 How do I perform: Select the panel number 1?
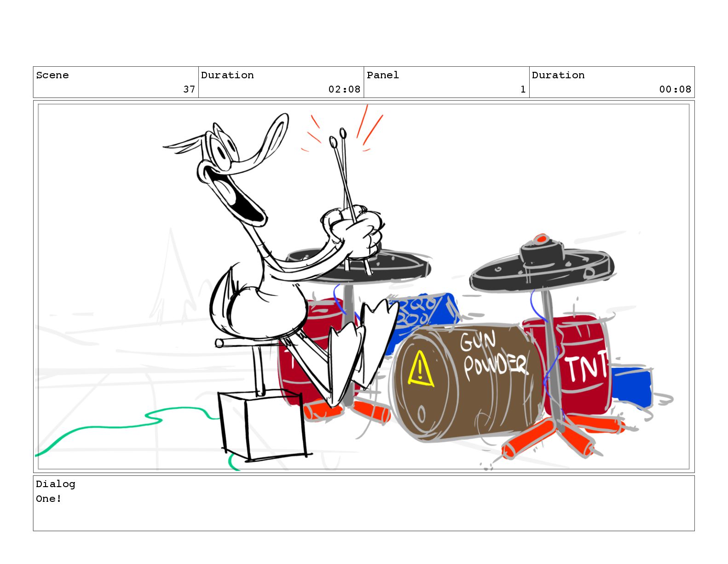click(x=523, y=89)
